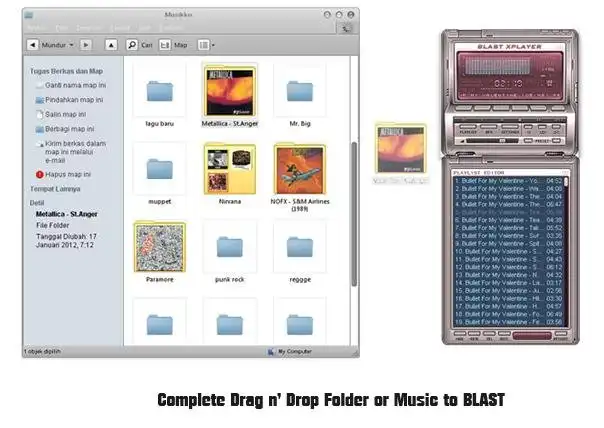604x428 pixels.
Task: Go back with the Mundur arrow icon
Action: click(33, 45)
